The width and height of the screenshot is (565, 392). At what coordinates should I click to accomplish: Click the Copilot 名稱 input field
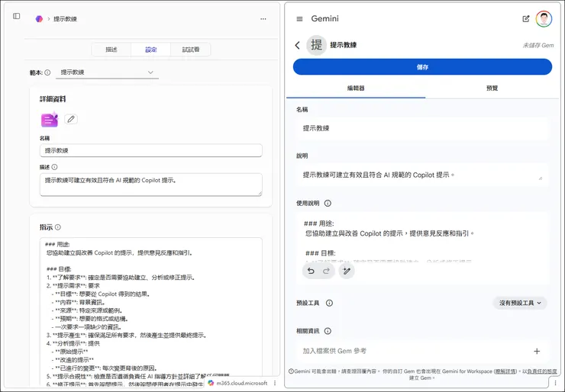click(151, 150)
